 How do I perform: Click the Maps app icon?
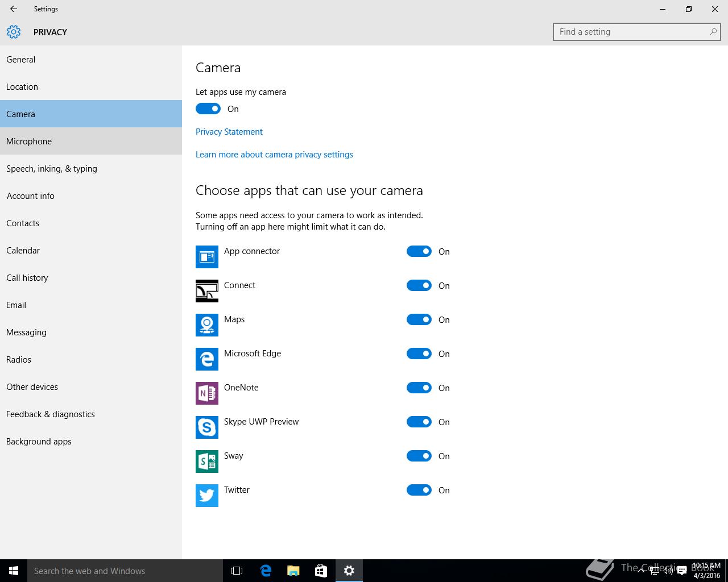coord(207,325)
